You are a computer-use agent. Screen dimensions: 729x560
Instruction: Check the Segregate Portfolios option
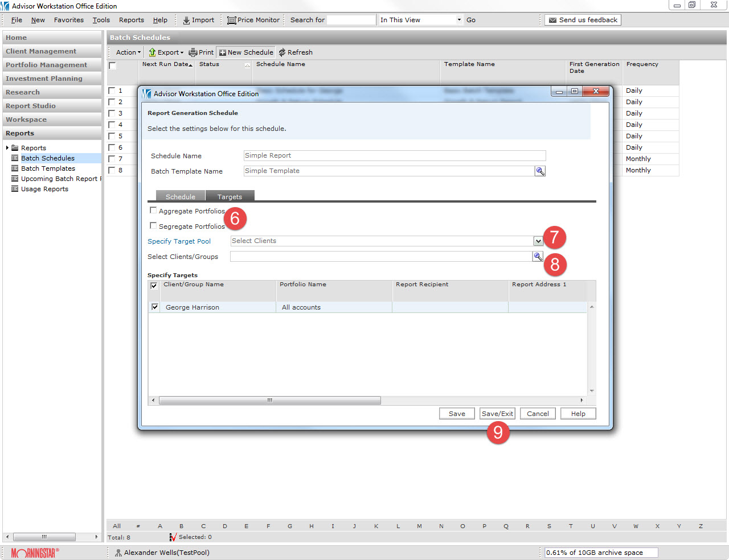153,226
